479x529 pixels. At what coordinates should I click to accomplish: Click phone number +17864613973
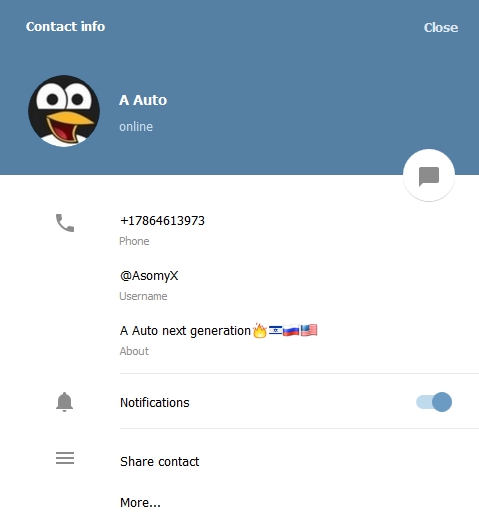point(162,221)
